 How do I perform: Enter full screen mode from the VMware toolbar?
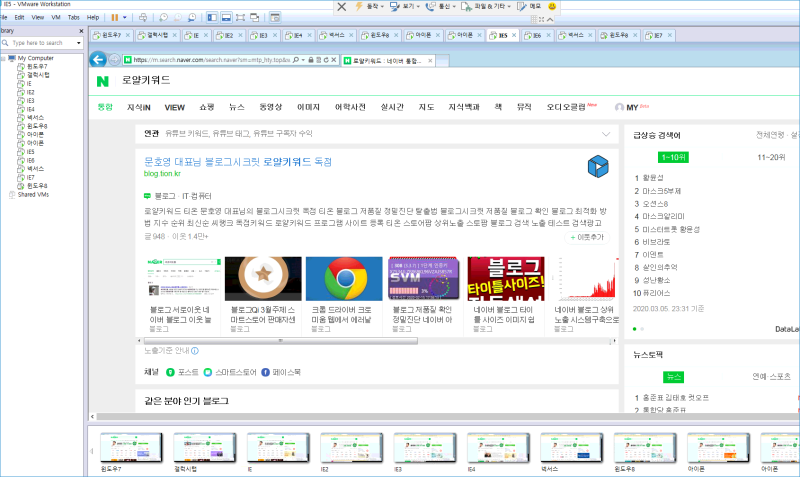coord(240,17)
